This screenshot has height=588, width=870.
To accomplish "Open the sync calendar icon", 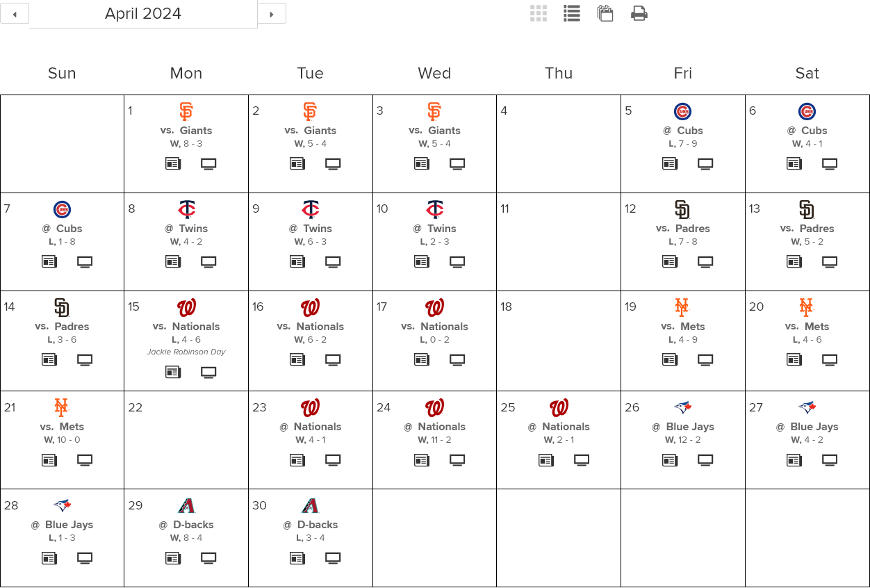I will coord(605,13).
